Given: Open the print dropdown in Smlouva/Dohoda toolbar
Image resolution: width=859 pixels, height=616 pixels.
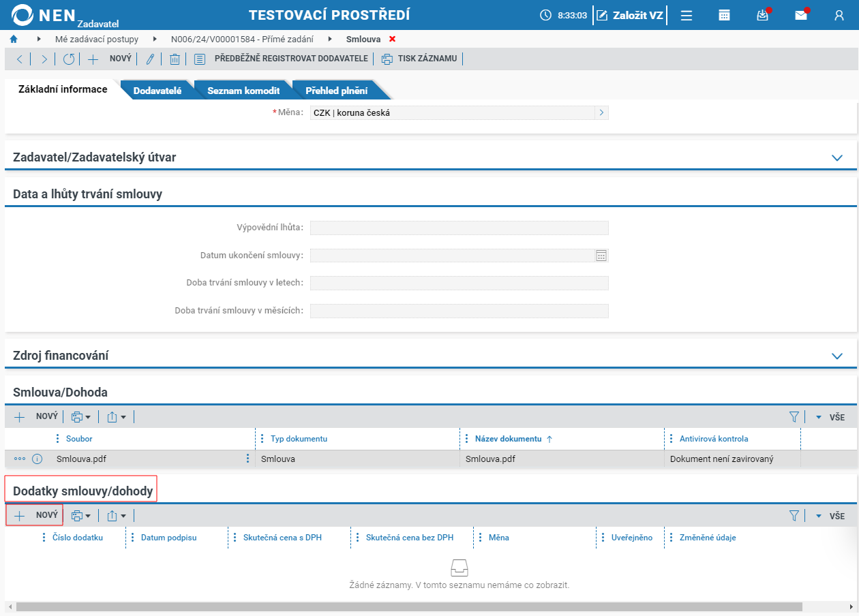Looking at the screenshot, I should (81, 416).
